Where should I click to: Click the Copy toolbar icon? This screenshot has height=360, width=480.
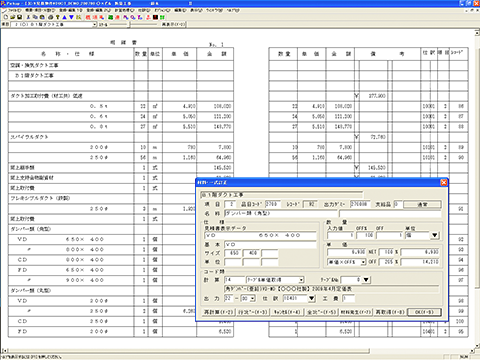tap(35, 17)
